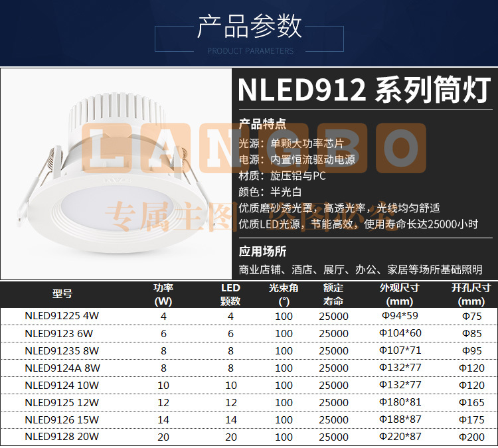Select the line '颜色：半光白'
498x448 pixels.
270,192
